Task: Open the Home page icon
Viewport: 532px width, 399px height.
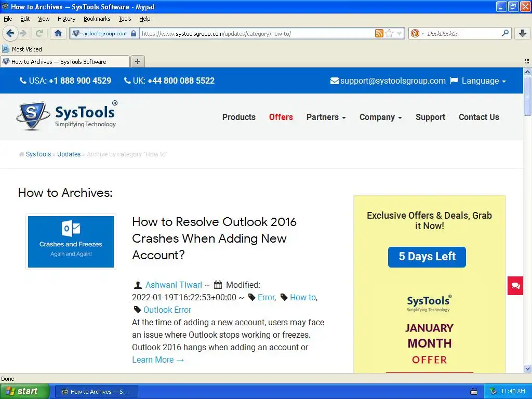Action: pyautogui.click(x=58, y=33)
